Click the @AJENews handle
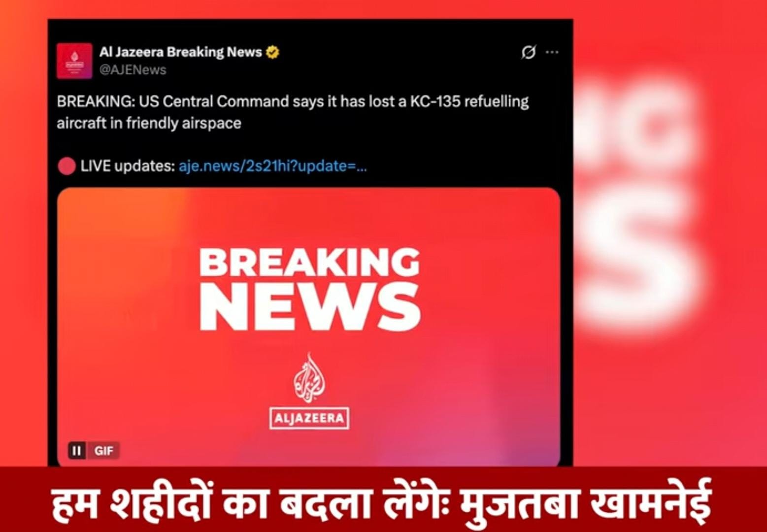Screen dimensions: 767x532 coord(133,70)
